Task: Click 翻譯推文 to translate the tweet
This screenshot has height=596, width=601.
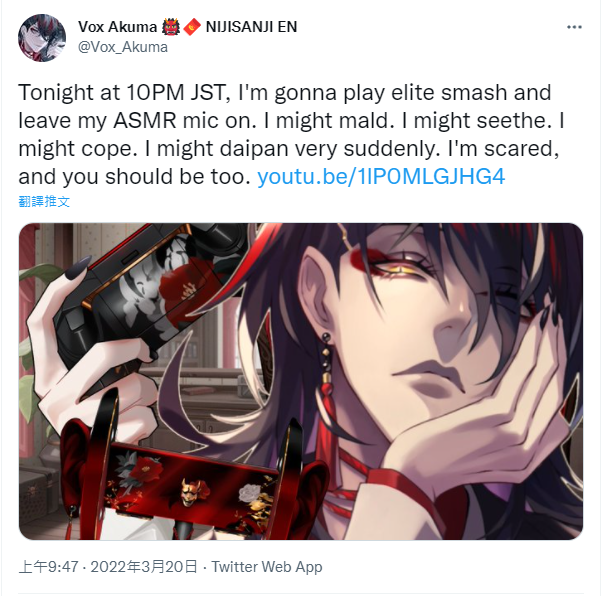Action: 44,201
